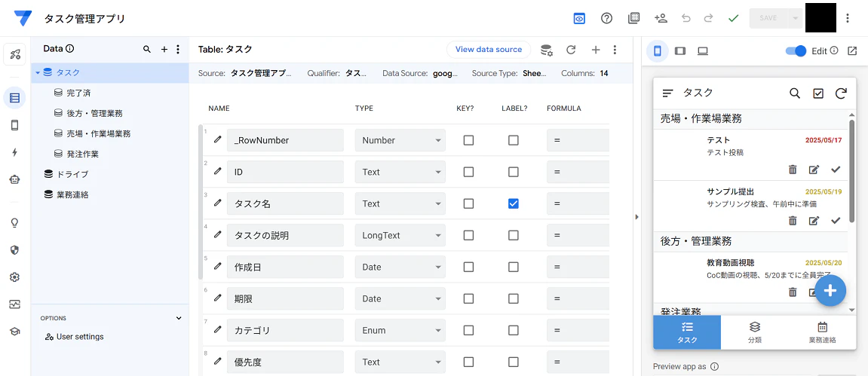Open TYPE dropdown for _RowNumber (Number)
868x376 pixels.
[400, 140]
